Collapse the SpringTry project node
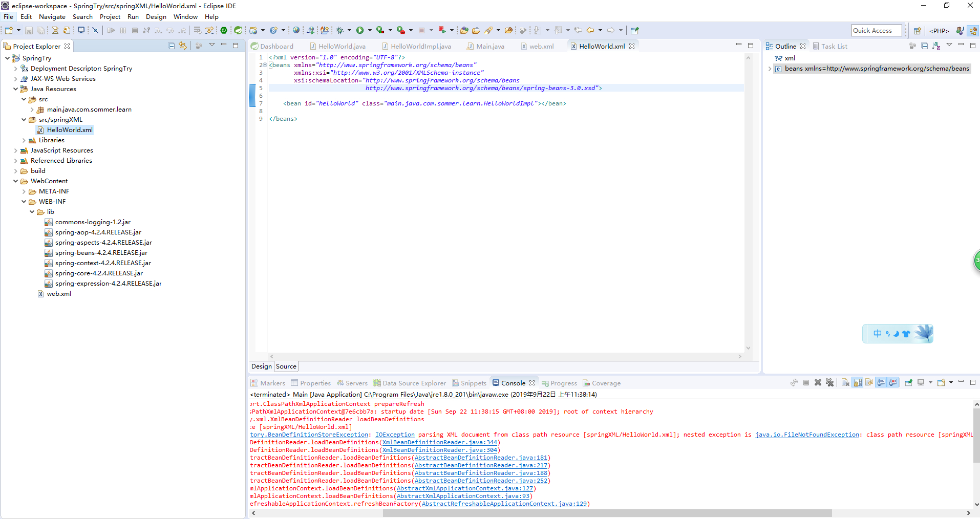 click(x=7, y=58)
